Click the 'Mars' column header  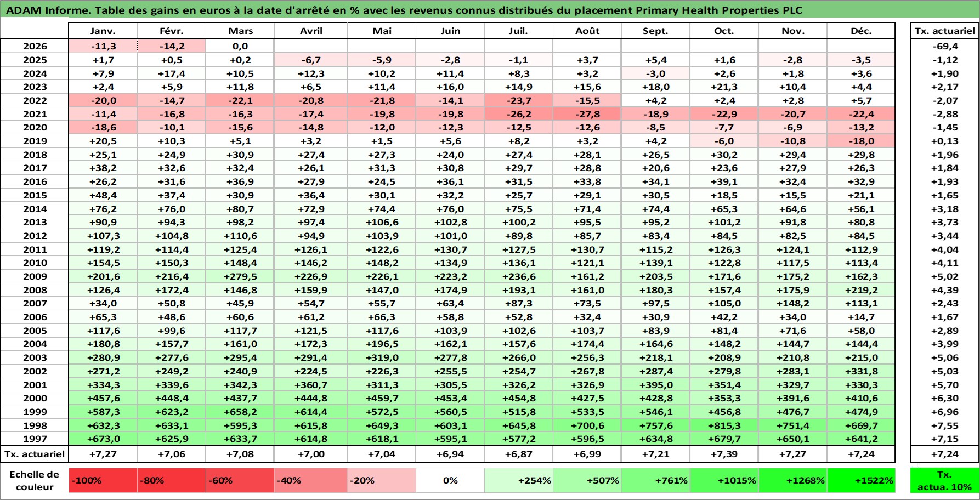pyautogui.click(x=240, y=31)
